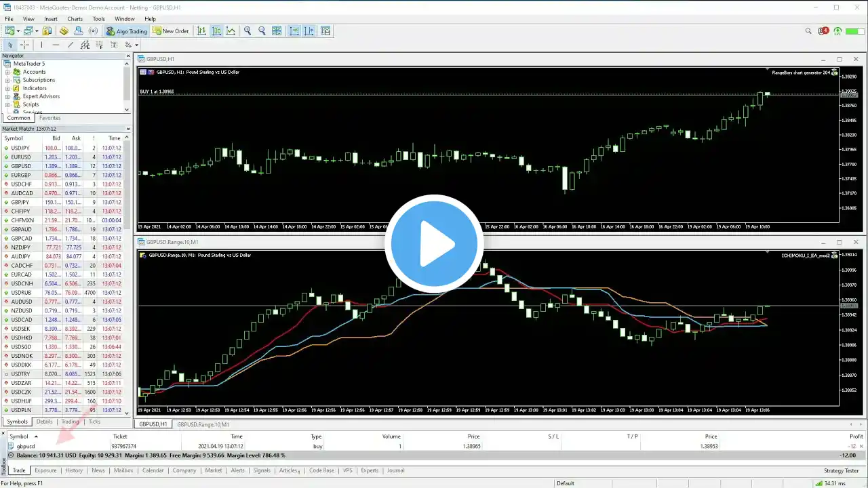Screen dimensions: 868x488
Task: Open the Charts menu
Action: point(75,19)
